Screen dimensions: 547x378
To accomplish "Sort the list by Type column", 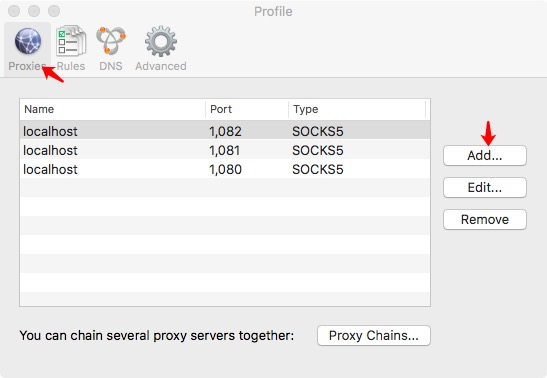I will point(357,109).
